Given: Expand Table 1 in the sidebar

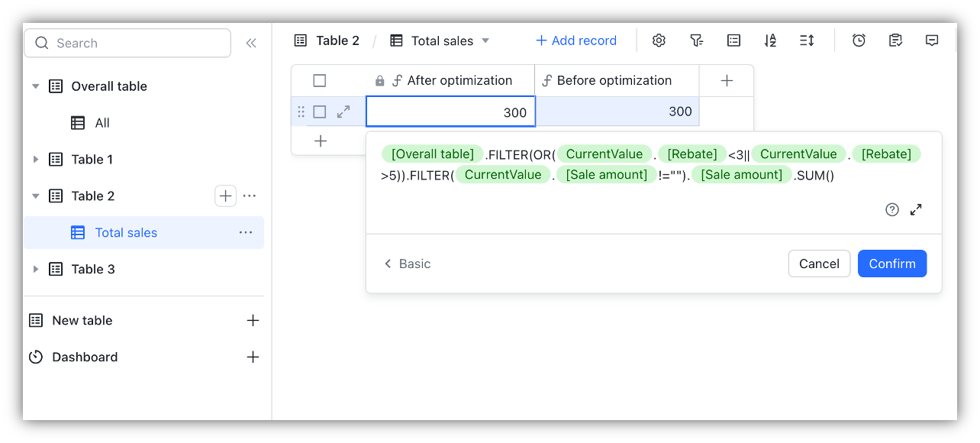Looking at the screenshot, I should coord(36,159).
